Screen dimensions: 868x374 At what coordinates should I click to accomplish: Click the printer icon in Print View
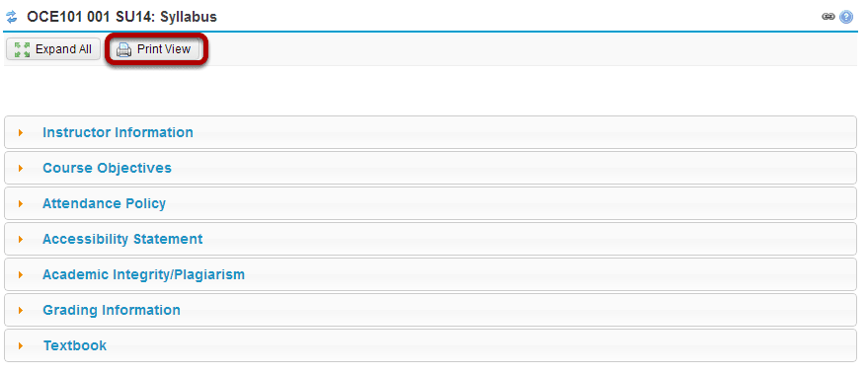coord(124,49)
